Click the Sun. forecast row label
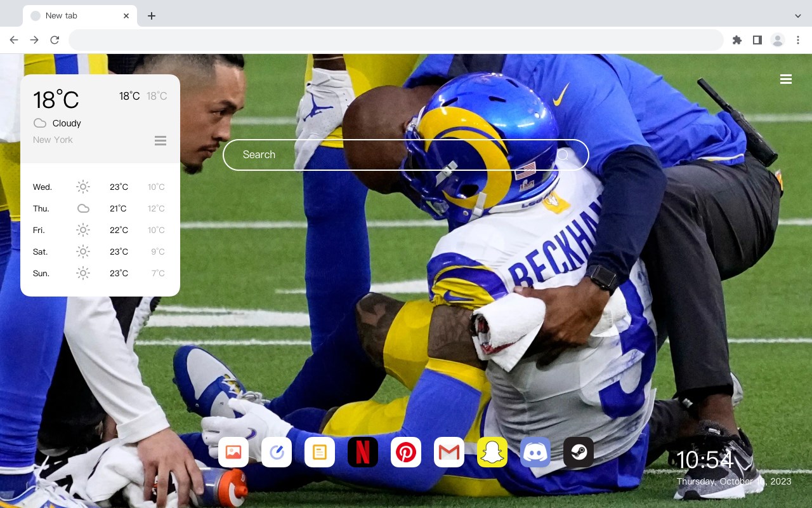This screenshot has height=508, width=812. coord(41,273)
